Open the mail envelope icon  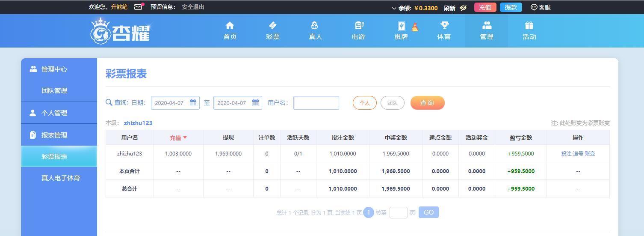[138, 7]
